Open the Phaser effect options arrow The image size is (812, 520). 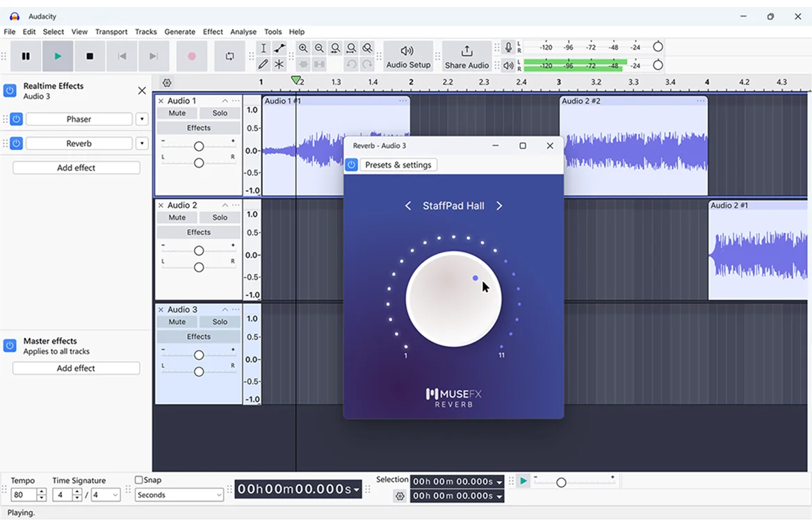tap(142, 119)
